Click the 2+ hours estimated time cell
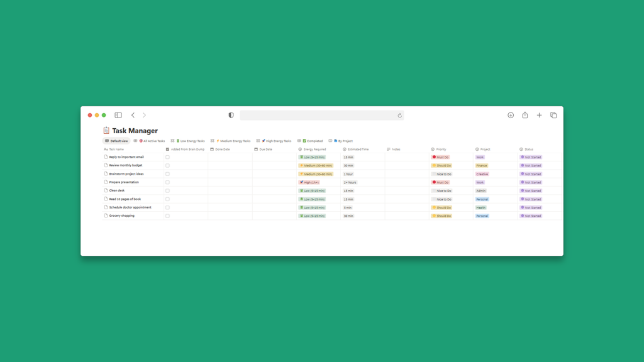The height and width of the screenshot is (362, 644). [x=350, y=182]
